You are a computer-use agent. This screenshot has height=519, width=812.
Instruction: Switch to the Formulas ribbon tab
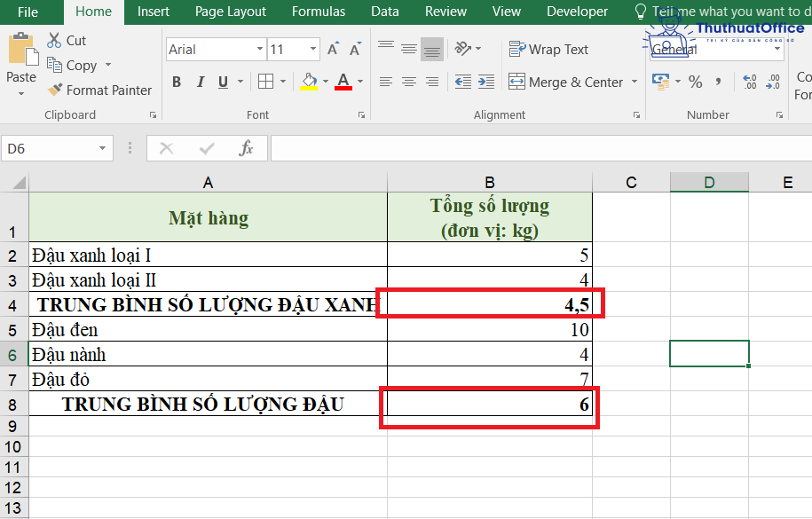tap(318, 12)
